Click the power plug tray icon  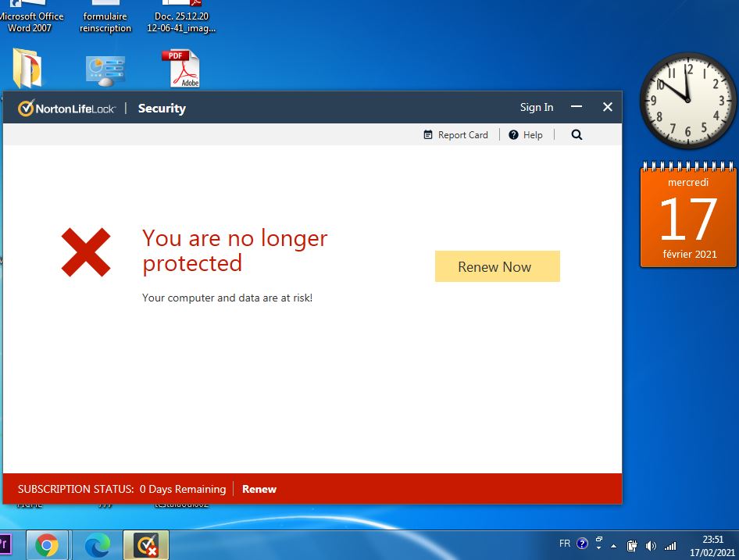coord(632,546)
